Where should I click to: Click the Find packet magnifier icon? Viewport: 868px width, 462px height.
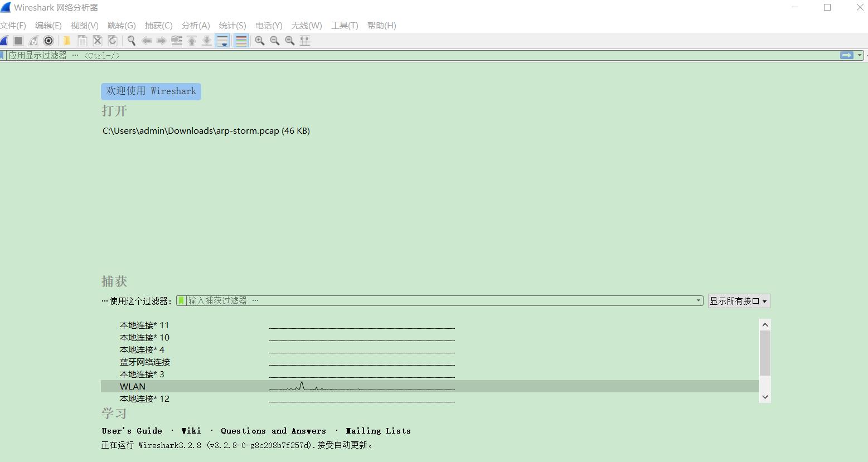[132, 41]
